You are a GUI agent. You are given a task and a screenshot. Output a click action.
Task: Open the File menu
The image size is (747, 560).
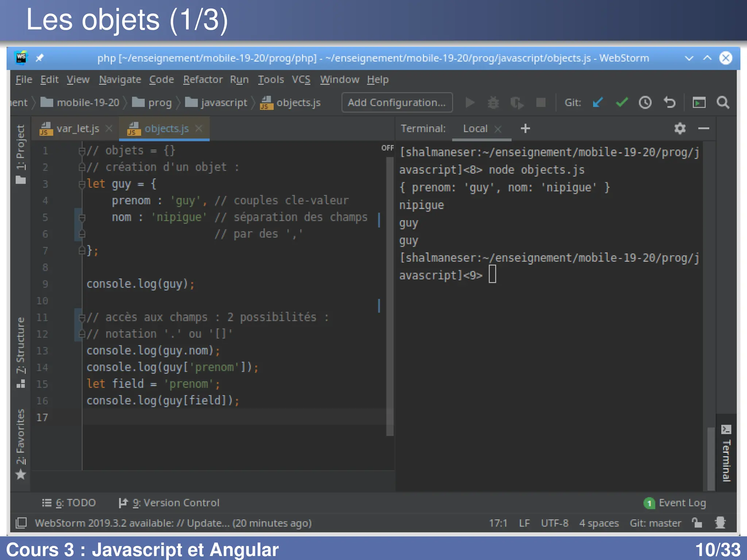tap(24, 79)
